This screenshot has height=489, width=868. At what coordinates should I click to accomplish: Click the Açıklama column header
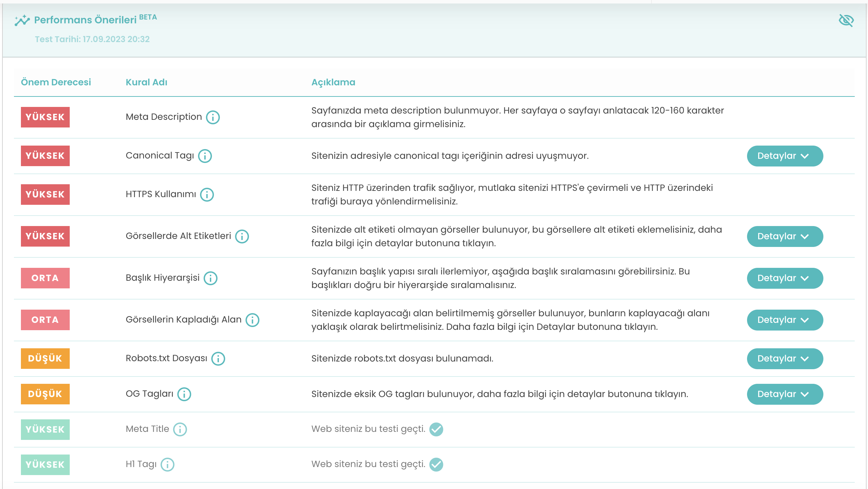[x=333, y=82]
